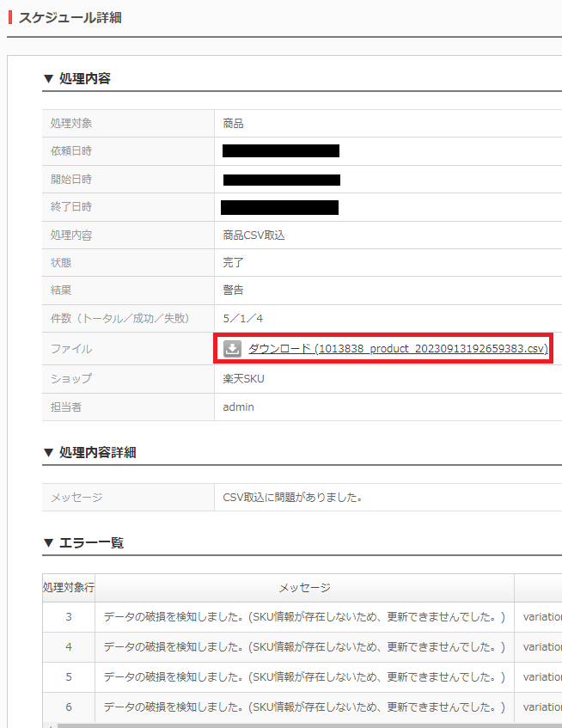Click the row number 6 cell
562x728 pixels.
69,707
